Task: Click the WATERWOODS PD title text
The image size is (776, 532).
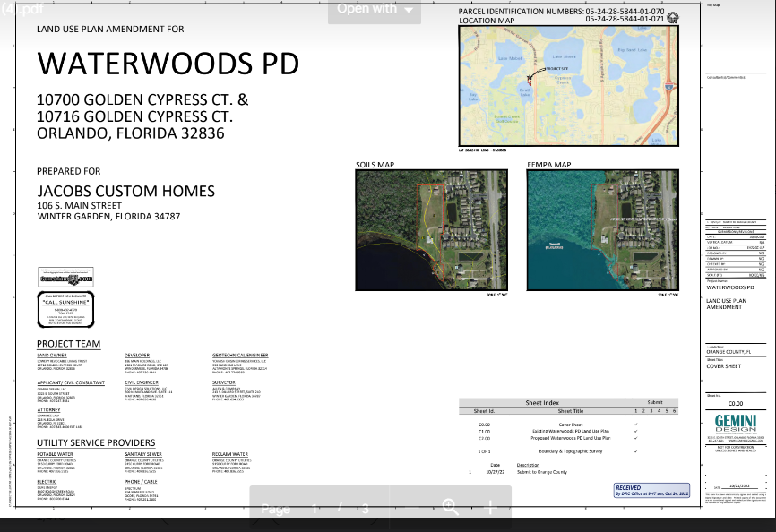Action: pyautogui.click(x=168, y=64)
